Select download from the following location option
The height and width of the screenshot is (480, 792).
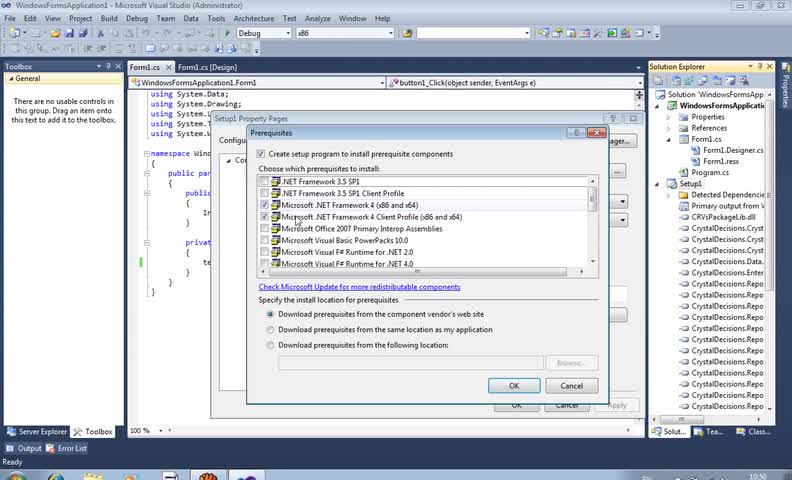tap(270, 345)
